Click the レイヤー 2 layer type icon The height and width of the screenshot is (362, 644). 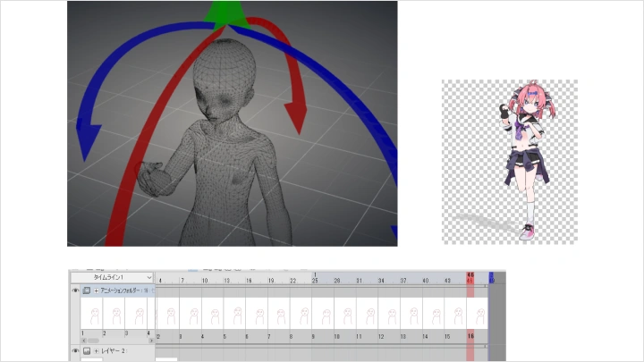87,351
